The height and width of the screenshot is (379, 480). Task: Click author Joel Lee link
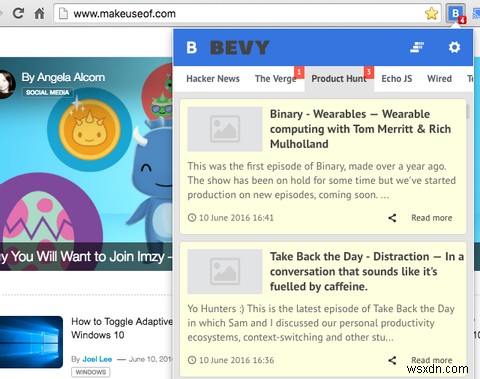[x=97, y=359]
